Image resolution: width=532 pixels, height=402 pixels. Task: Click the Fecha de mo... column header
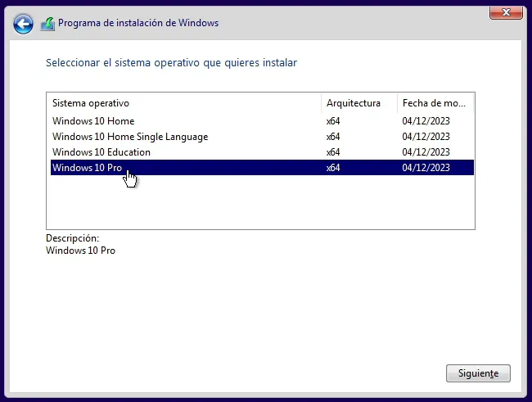point(435,103)
